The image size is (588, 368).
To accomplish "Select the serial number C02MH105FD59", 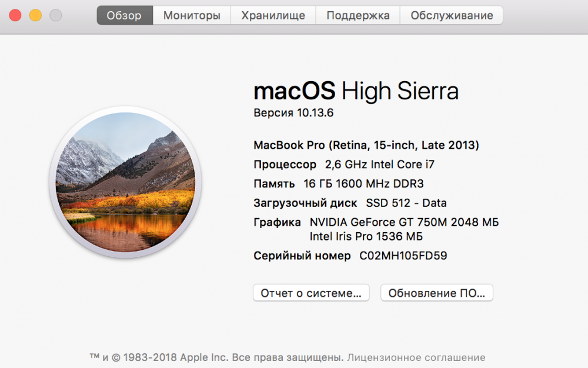I will tap(403, 256).
